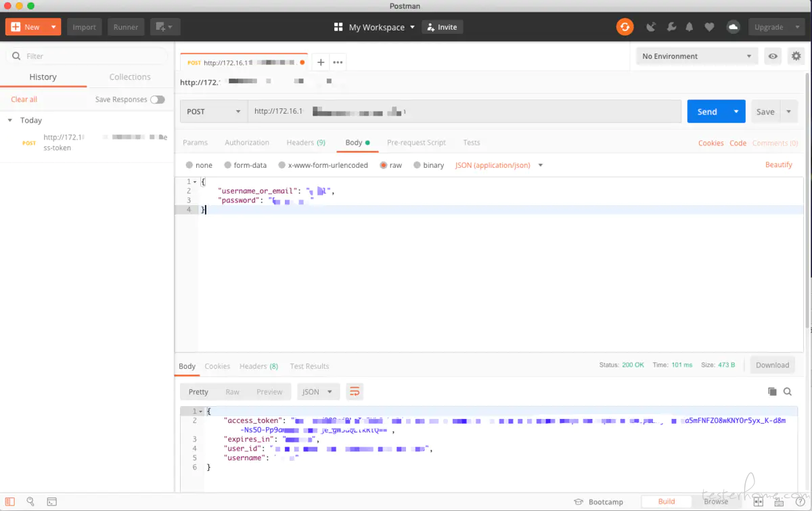812x511 pixels.
Task: Switch to the Collections sidebar tab
Action: coord(130,77)
